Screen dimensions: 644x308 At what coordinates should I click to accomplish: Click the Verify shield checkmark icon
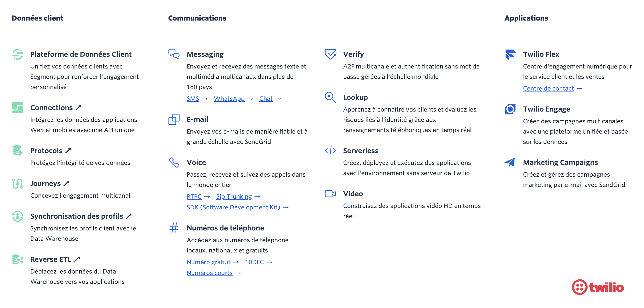330,54
